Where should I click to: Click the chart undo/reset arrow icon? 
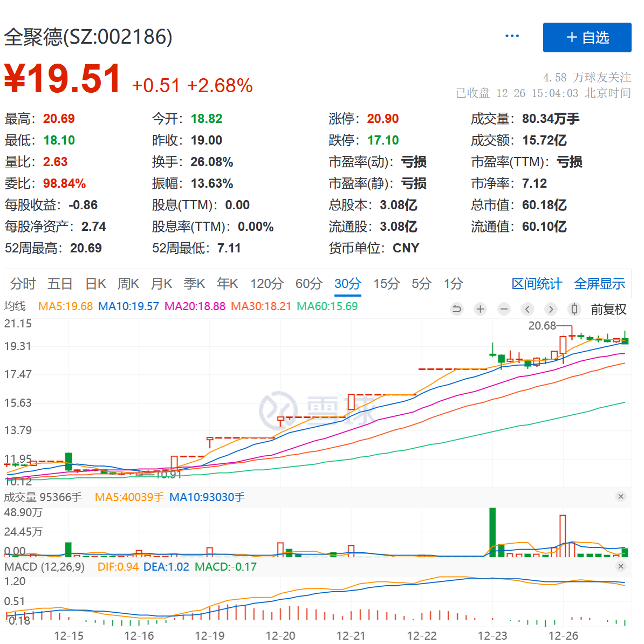456,309
